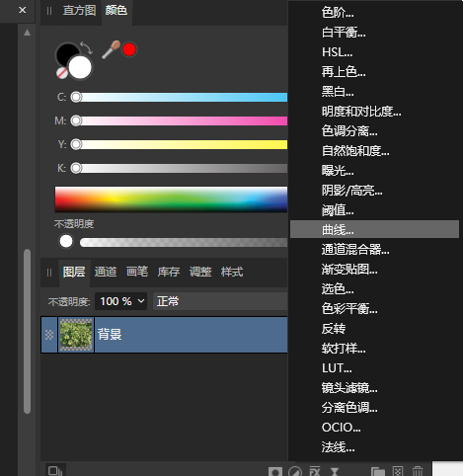
Task: Click the hourglass live filters icon
Action: (x=335, y=471)
